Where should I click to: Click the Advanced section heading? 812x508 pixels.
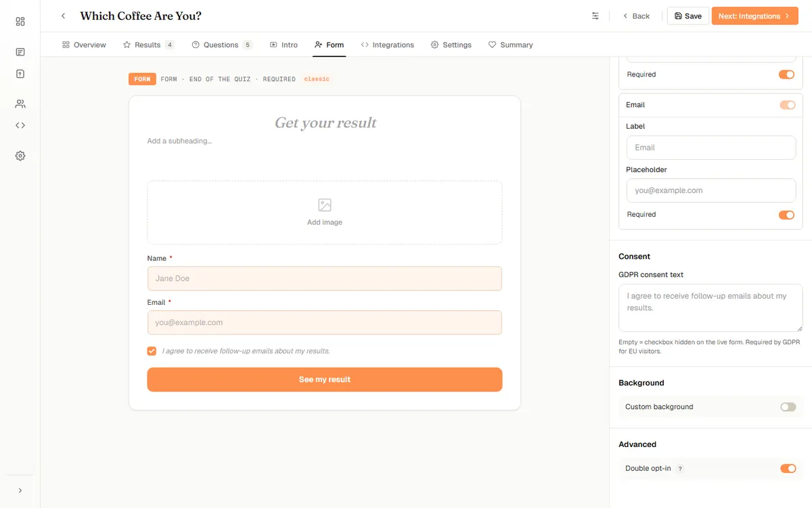637,444
